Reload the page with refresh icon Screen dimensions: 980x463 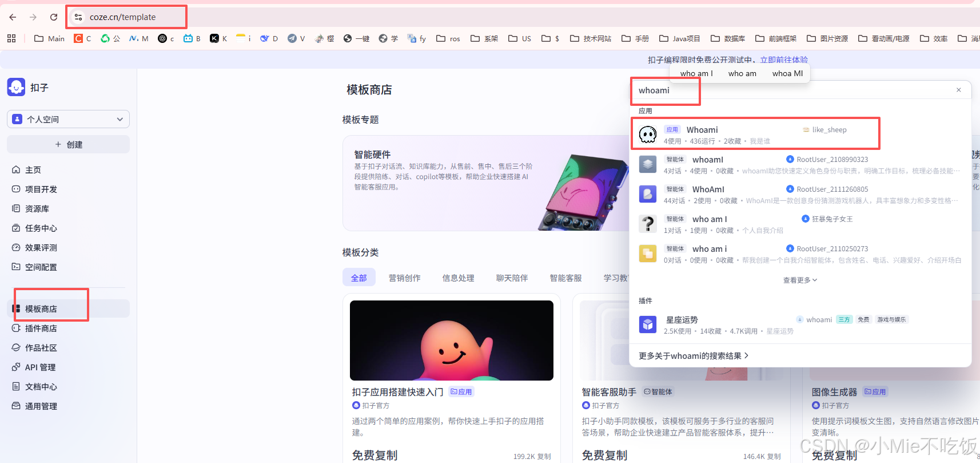[x=54, y=17]
